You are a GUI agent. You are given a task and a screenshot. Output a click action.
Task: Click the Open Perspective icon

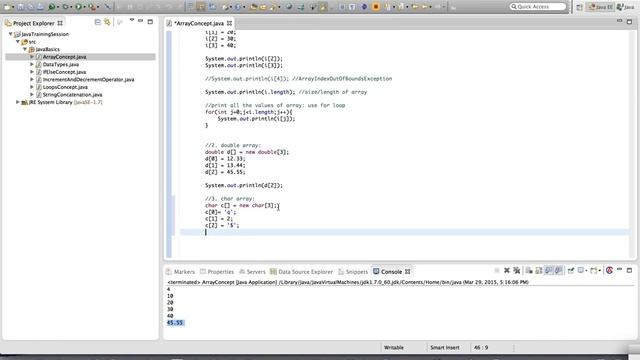coord(580,7)
